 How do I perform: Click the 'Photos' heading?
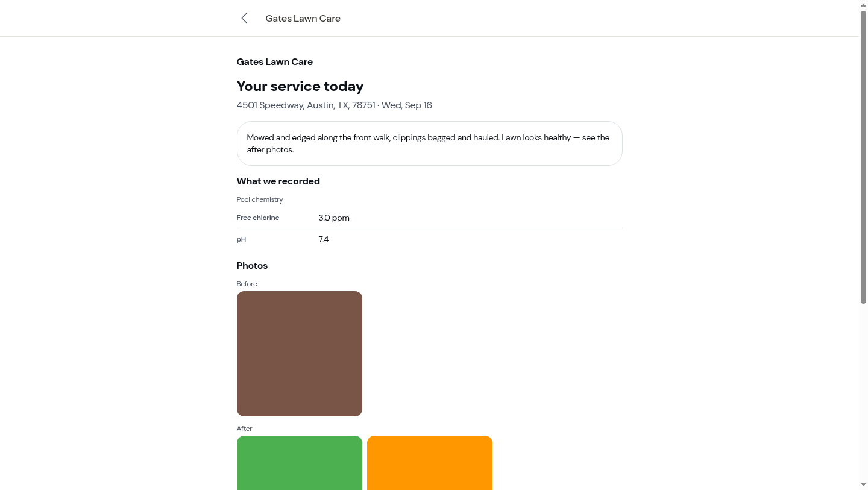click(x=252, y=266)
